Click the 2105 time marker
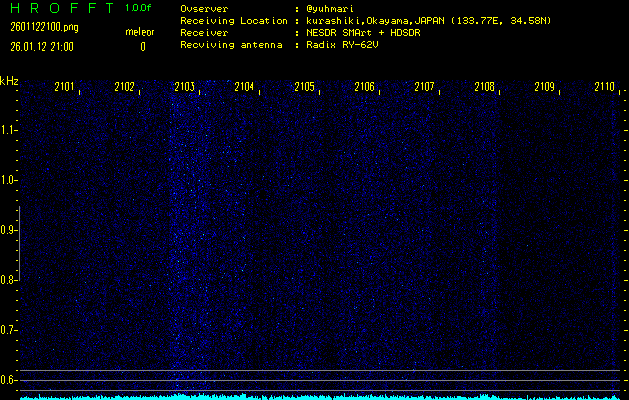Screen dimensions: 629x400 pyautogui.click(x=304, y=87)
